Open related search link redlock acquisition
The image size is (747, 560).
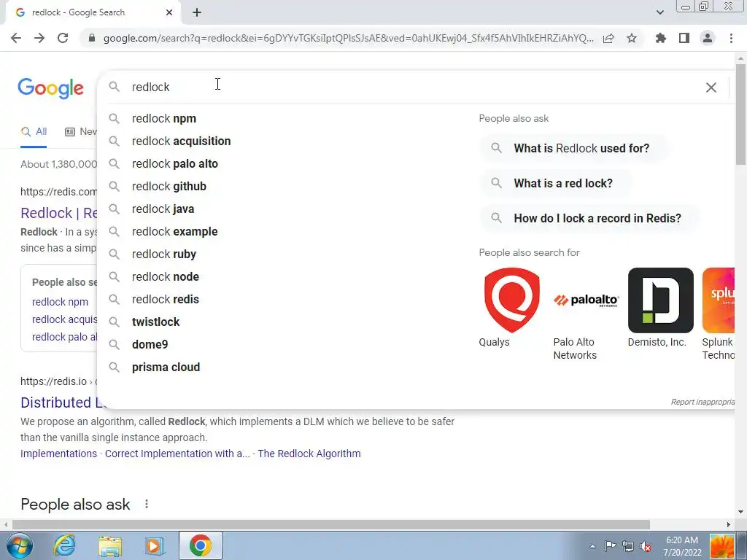tap(65, 319)
